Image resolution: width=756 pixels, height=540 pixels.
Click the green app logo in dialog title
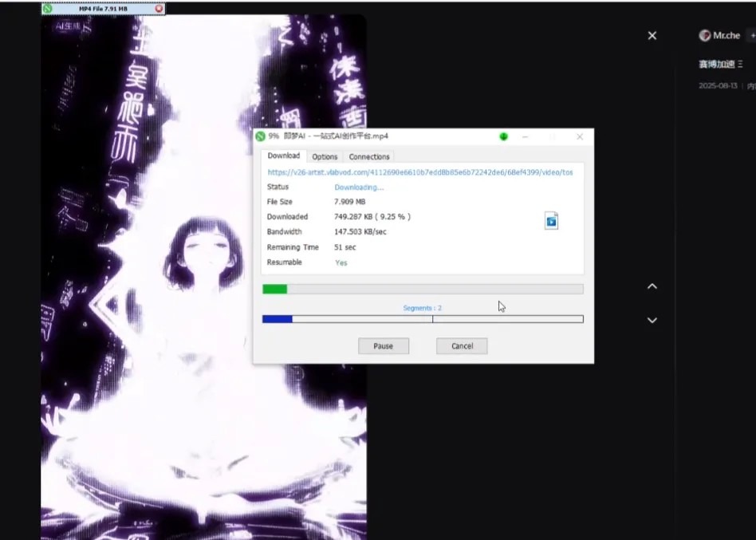261,136
